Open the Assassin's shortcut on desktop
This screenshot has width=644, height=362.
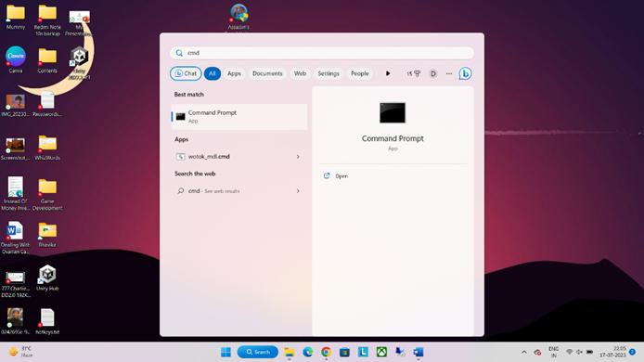point(238,17)
